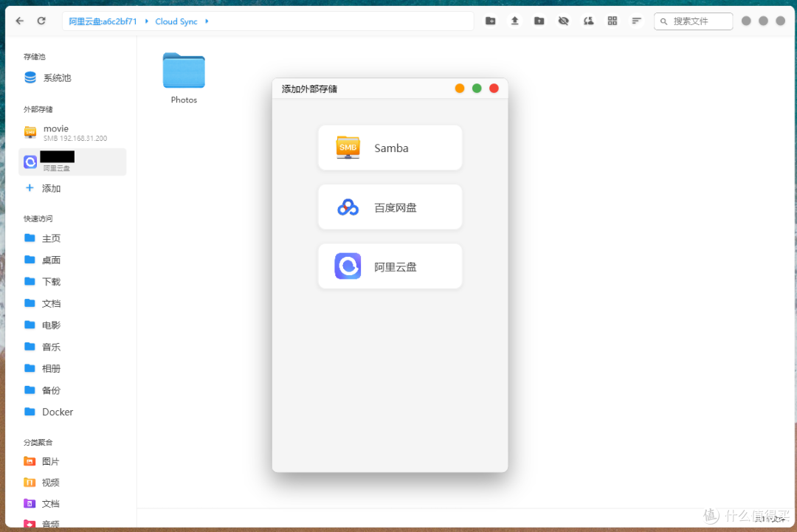797x532 pixels.
Task: Click the magnifier icon in search box
Action: [663, 21]
